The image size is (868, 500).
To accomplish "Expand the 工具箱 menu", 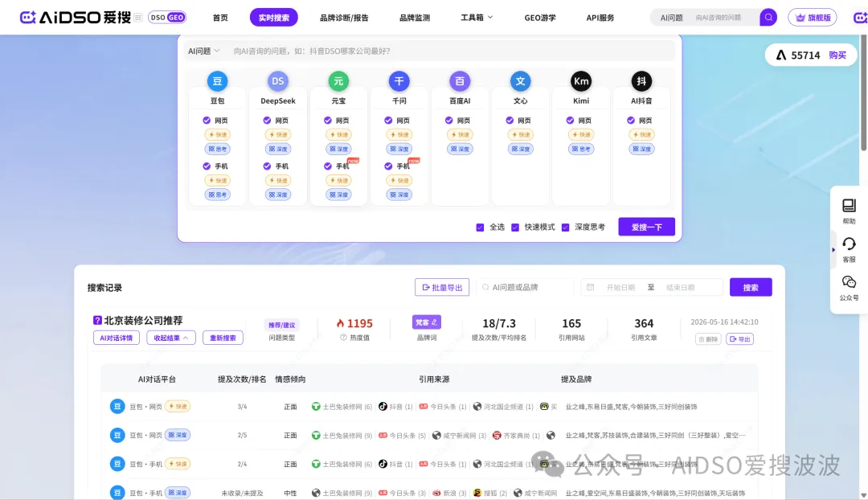I will tap(477, 18).
